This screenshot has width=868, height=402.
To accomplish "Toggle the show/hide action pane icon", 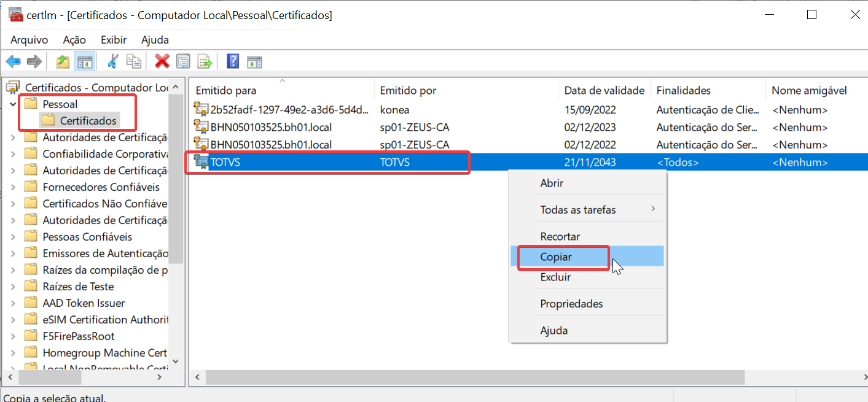I will coord(254,61).
